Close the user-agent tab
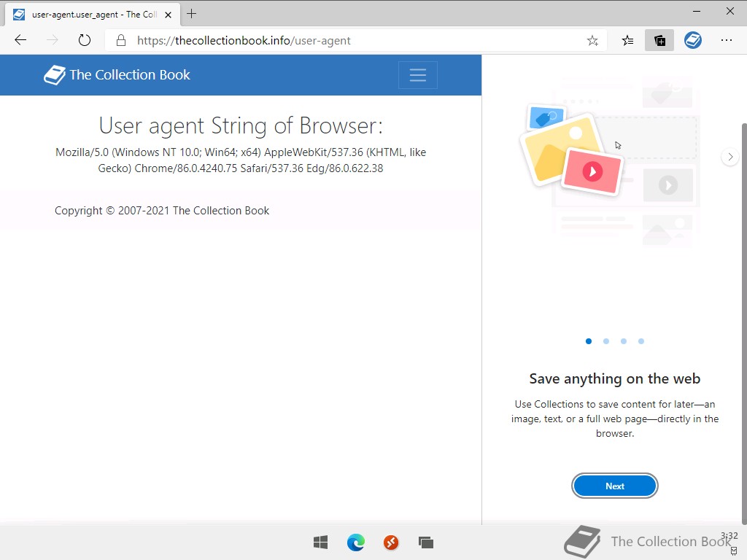 169,15
